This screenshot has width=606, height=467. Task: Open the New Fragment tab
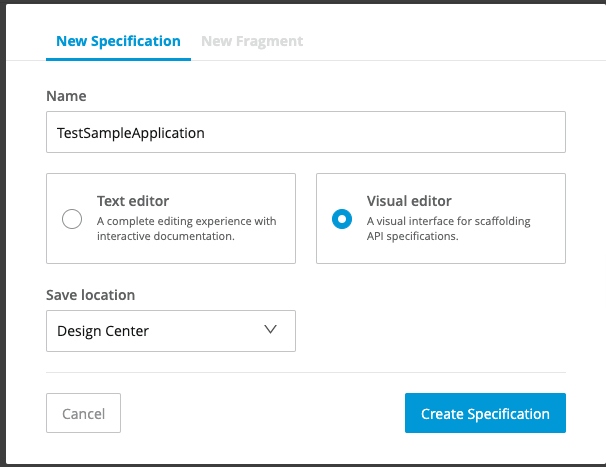click(252, 41)
